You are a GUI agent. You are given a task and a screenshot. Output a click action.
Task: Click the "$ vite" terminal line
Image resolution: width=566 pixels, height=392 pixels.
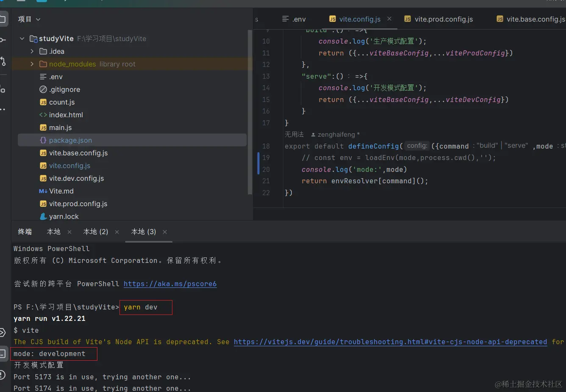pyautogui.click(x=26, y=330)
